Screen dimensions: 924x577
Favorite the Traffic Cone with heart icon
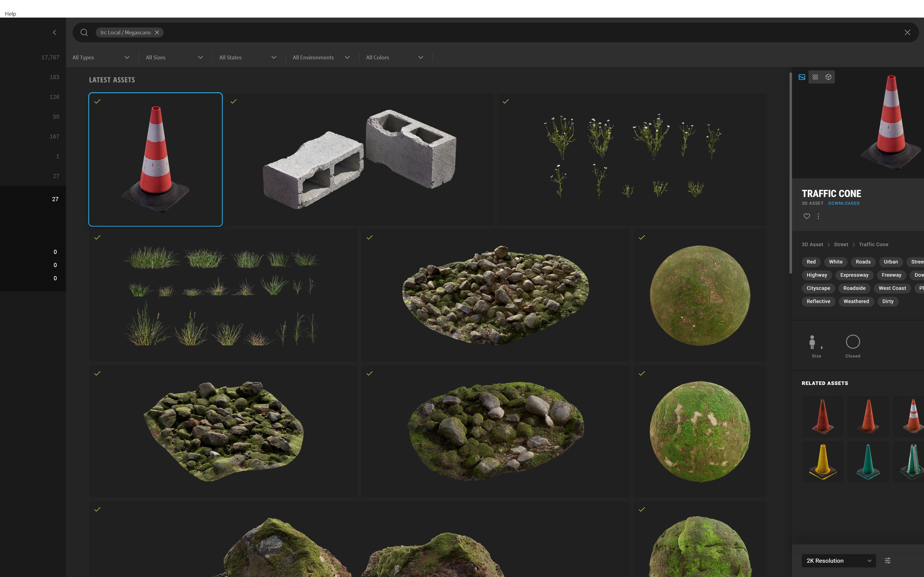[806, 216]
